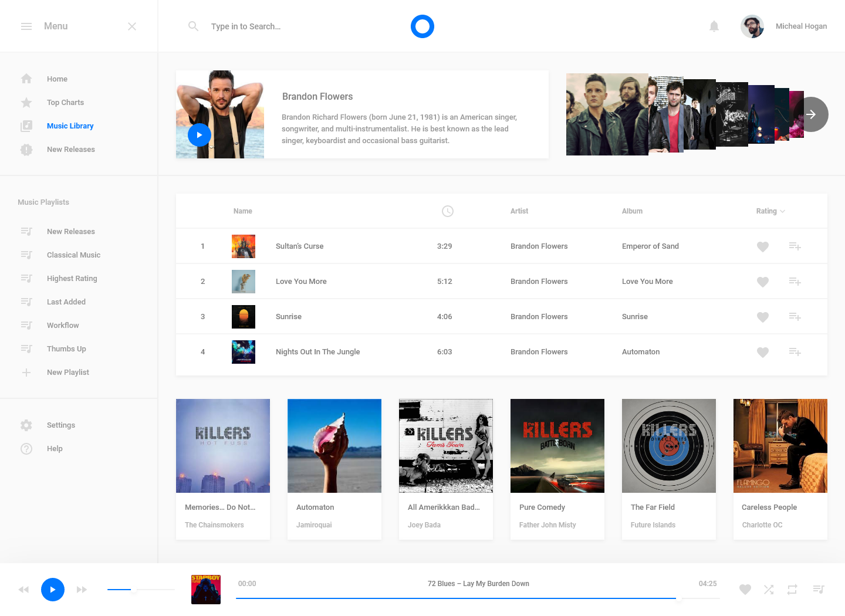Add Love You More to playlist

795,282
